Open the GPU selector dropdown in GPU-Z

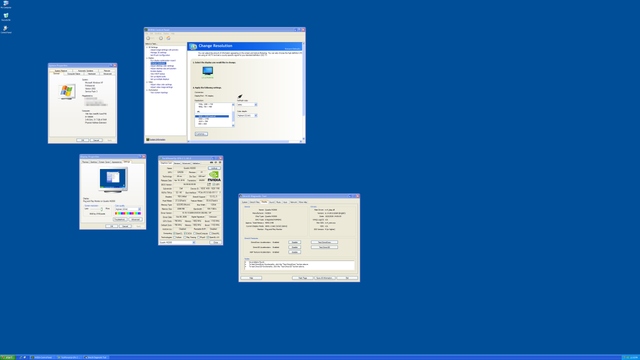tap(178, 242)
